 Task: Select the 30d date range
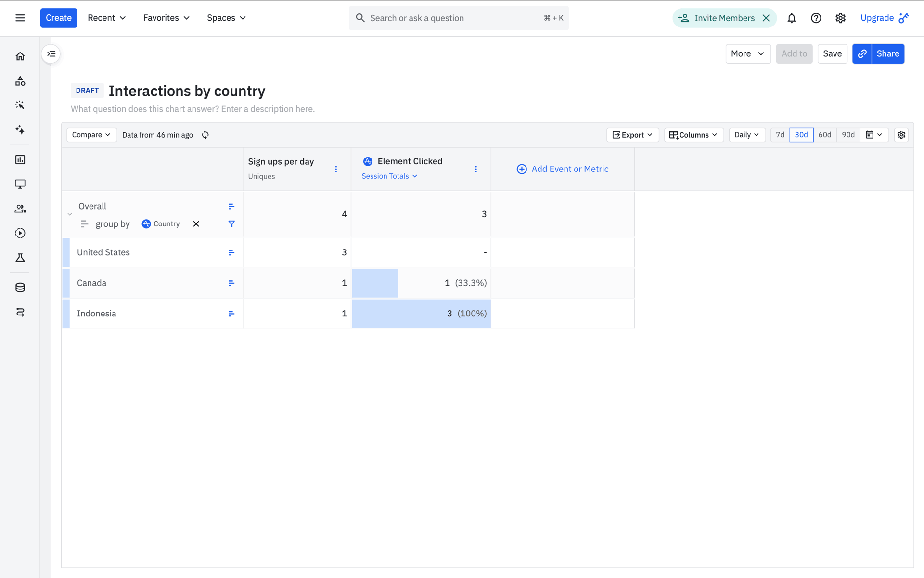click(x=801, y=135)
